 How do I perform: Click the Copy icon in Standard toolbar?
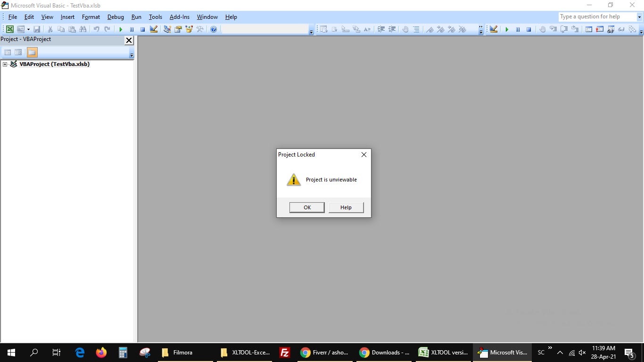click(x=61, y=29)
